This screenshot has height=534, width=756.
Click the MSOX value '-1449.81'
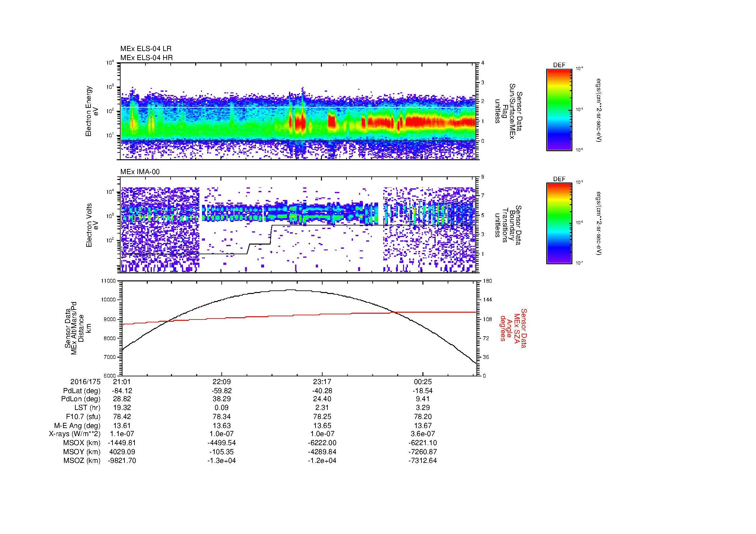tap(122, 443)
